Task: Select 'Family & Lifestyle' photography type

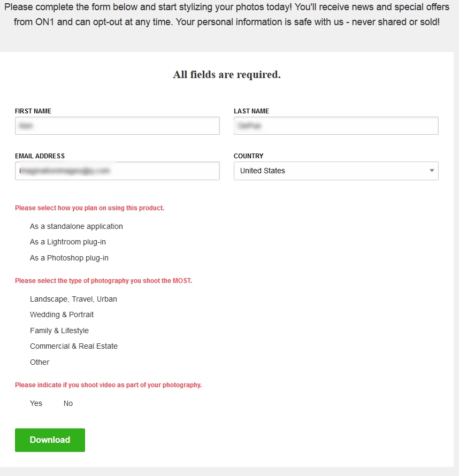Action: pyautogui.click(x=59, y=331)
